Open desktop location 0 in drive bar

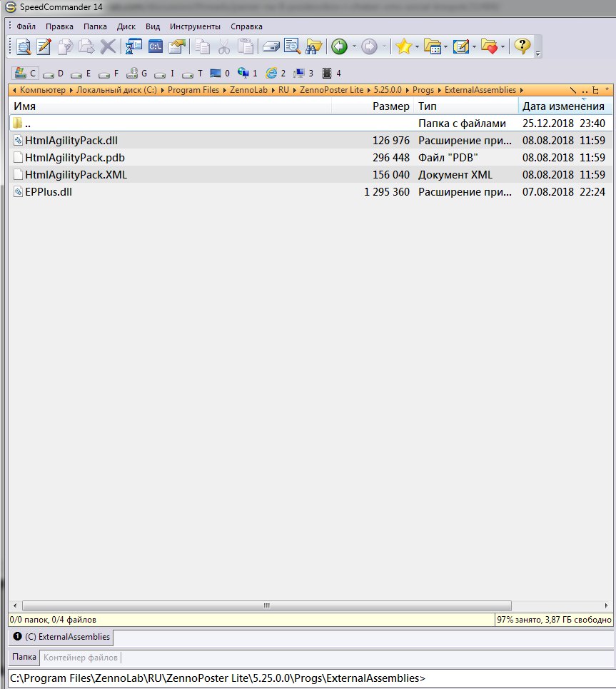tap(220, 74)
